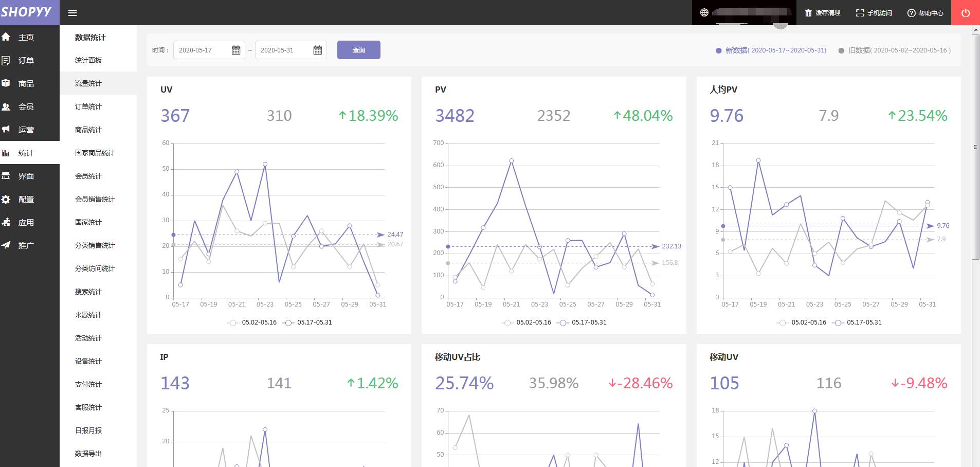The width and height of the screenshot is (980, 467).
Task: Open 客服统计 page
Action: 88,407
